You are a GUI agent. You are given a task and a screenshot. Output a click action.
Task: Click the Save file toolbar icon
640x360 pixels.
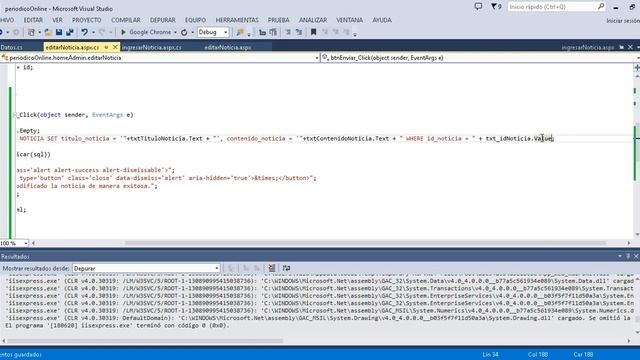[59, 32]
